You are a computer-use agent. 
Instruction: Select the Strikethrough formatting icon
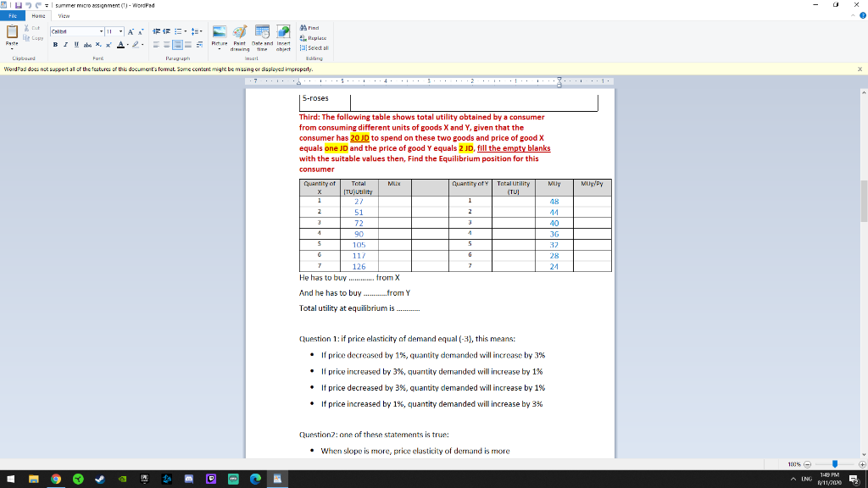click(86, 44)
